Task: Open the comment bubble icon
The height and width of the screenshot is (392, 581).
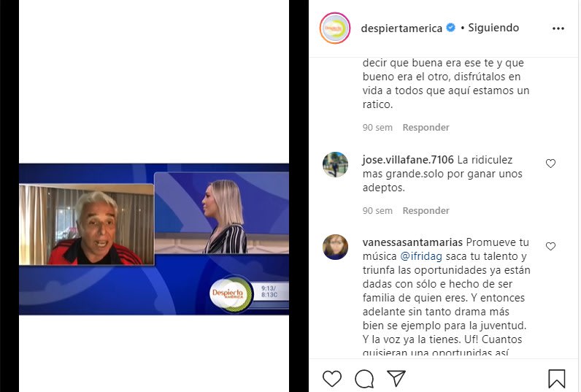Action: pyautogui.click(x=364, y=379)
